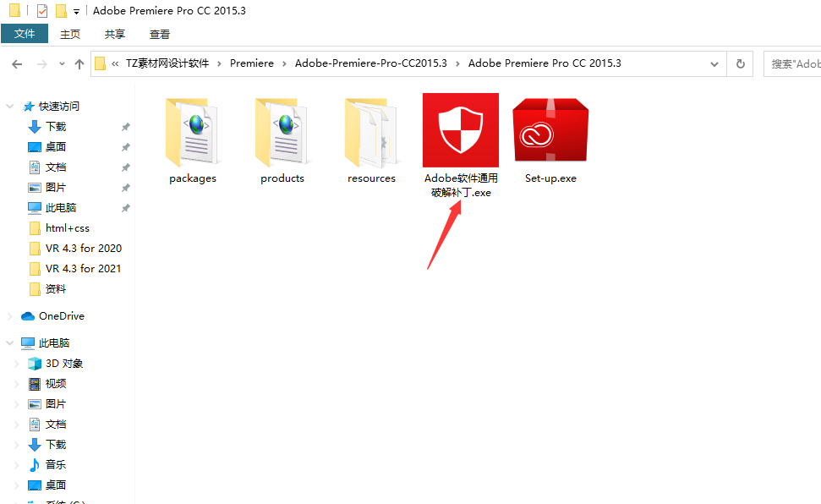Image resolution: width=821 pixels, height=504 pixels.
Task: Open the chevron after Adobe-Premiere-Pro-CC2015.3 breadcrumb
Action: click(x=457, y=64)
